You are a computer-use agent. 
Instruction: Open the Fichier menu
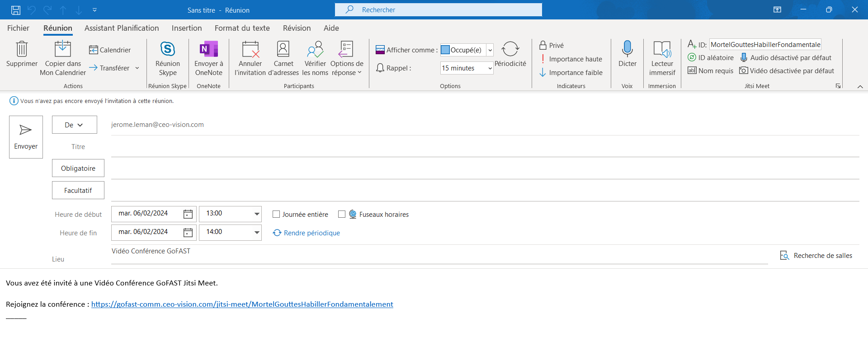click(18, 28)
